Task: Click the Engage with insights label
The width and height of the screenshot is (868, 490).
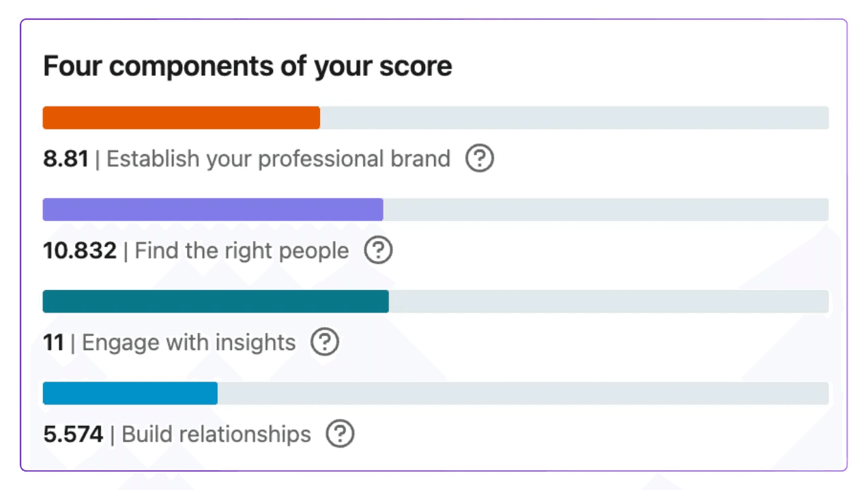Action: (x=189, y=342)
